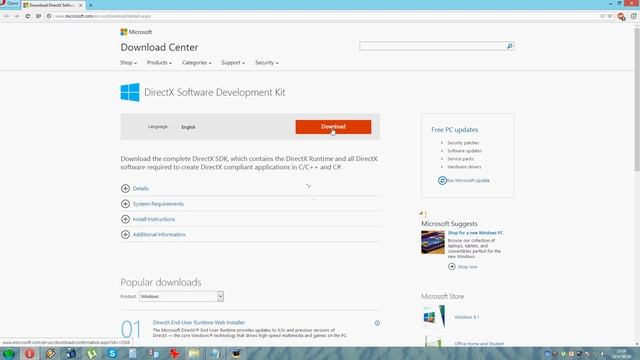This screenshot has width=640, height=360.
Task: Open DirectX End-User Runtime Web Installer link
Action: 199,322
